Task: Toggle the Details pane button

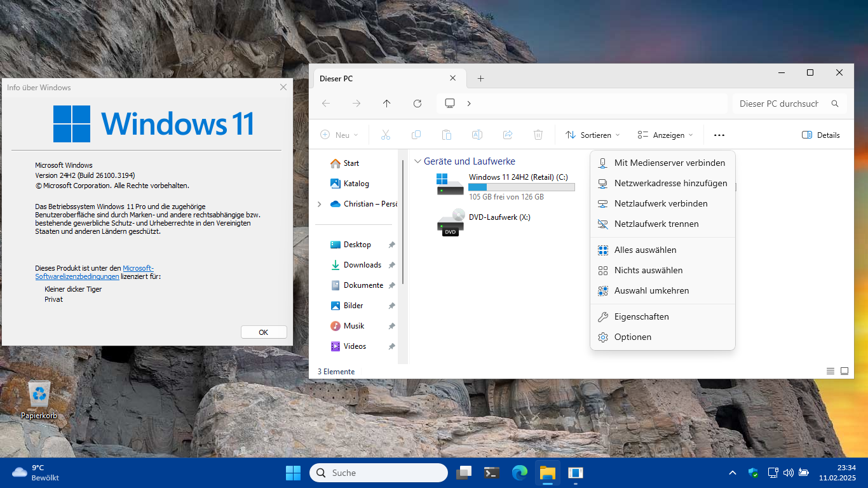Action: pos(820,135)
